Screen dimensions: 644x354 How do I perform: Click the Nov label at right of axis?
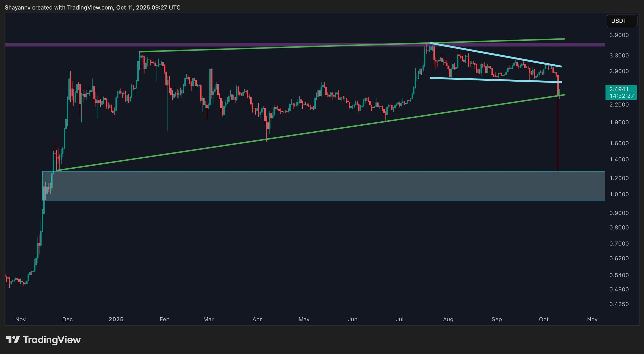click(592, 319)
